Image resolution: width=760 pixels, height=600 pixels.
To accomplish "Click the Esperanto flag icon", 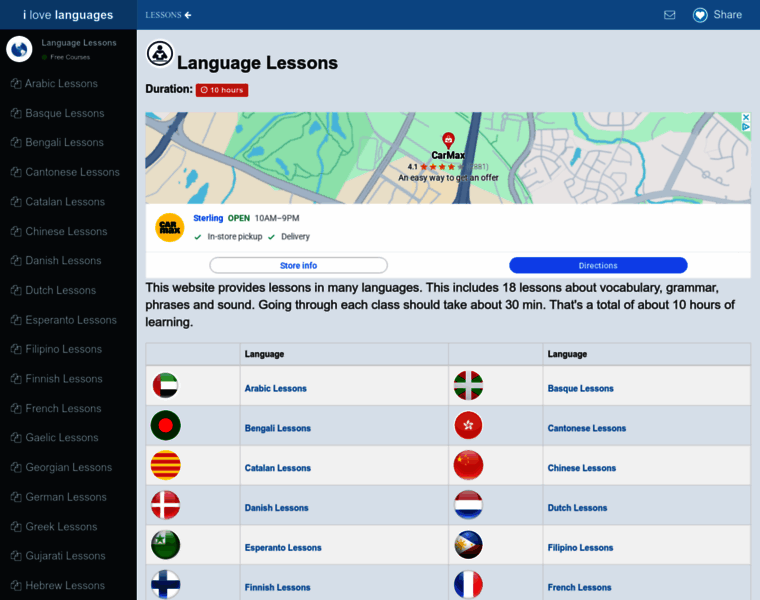I will pyautogui.click(x=166, y=544).
